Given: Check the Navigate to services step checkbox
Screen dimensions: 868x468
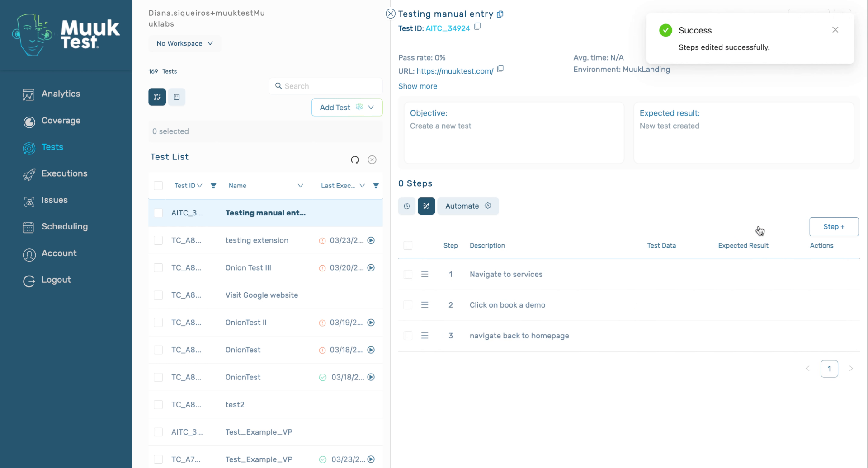Looking at the screenshot, I should point(408,275).
